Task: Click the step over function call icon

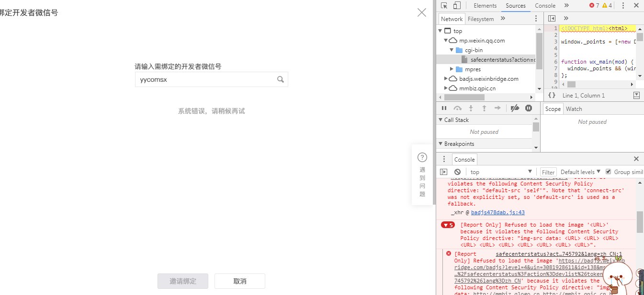Action: point(457,109)
